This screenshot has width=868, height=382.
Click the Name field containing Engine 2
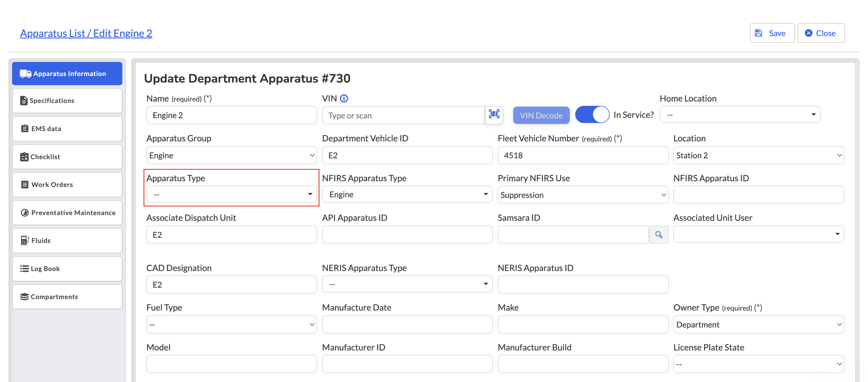(x=231, y=115)
